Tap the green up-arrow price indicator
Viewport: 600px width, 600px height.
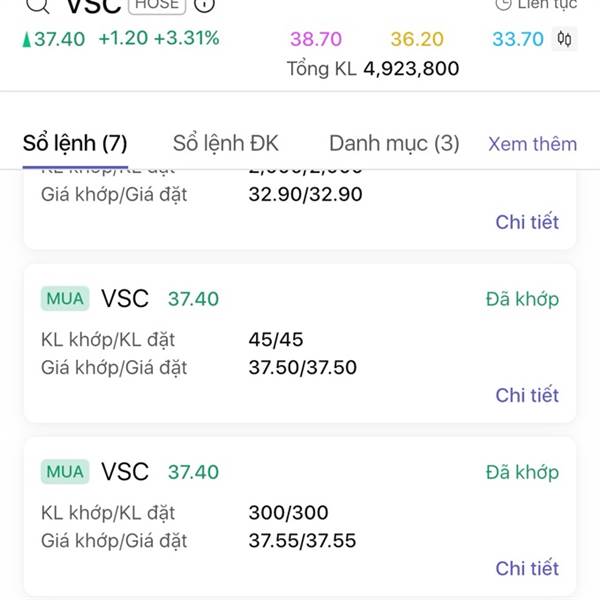click(26, 39)
